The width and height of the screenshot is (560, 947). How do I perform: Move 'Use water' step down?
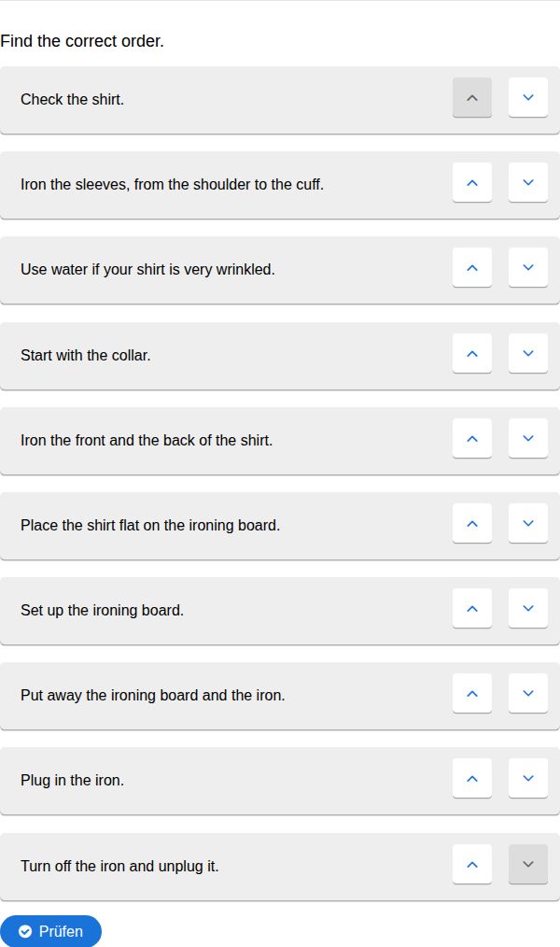[x=528, y=268]
